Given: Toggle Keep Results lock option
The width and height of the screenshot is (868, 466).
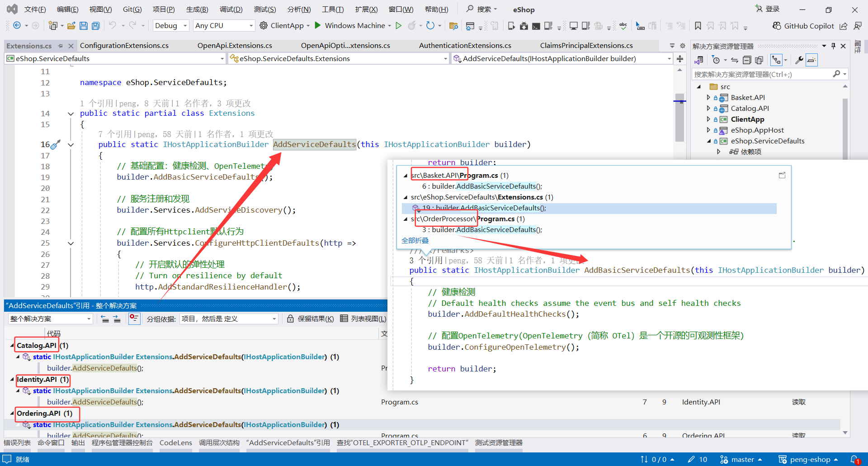Looking at the screenshot, I should click(x=311, y=319).
